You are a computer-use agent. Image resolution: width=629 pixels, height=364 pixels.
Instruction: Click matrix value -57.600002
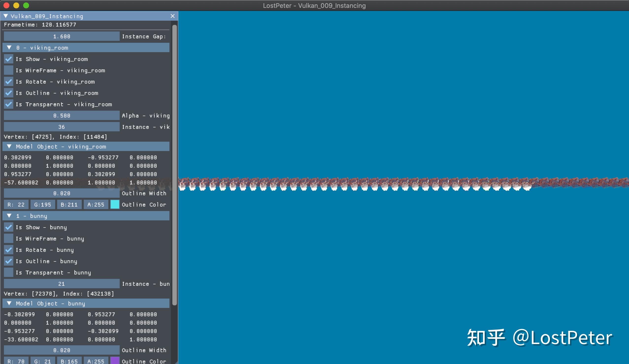coord(21,183)
